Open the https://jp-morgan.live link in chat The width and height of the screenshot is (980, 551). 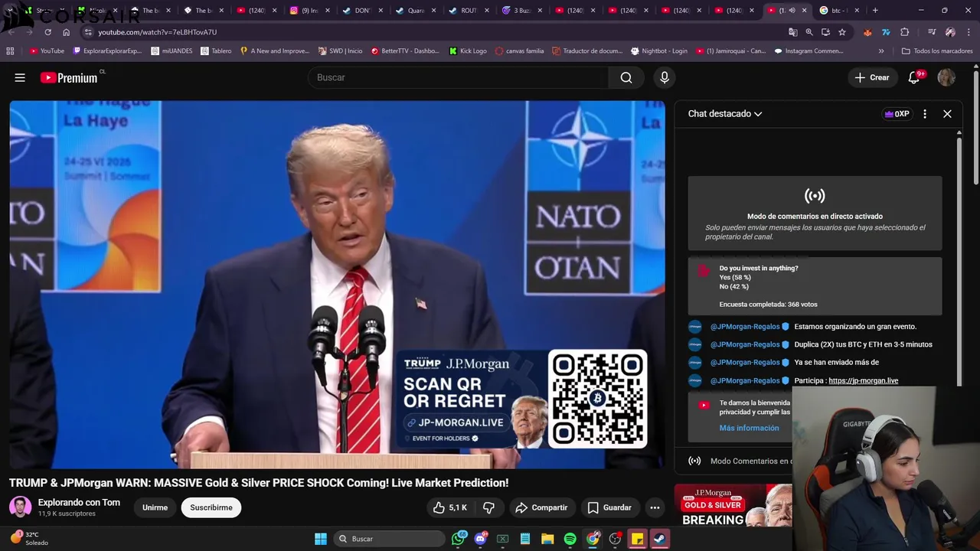pyautogui.click(x=863, y=380)
